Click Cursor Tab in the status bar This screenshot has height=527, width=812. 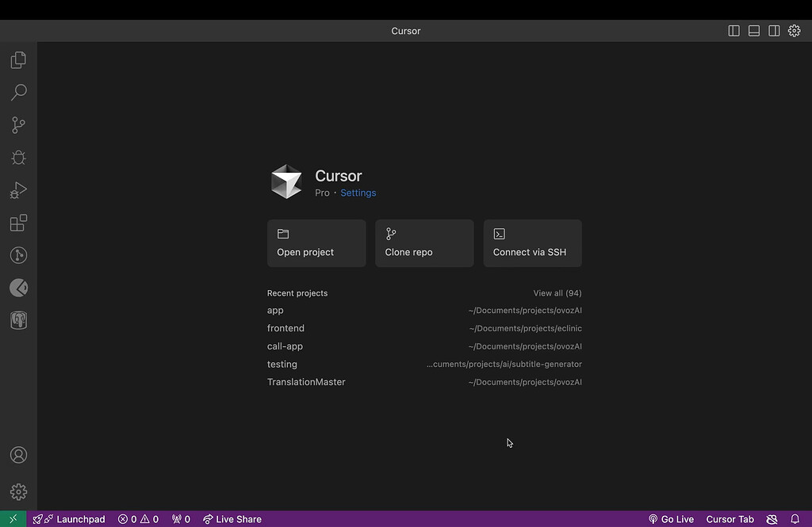(x=730, y=519)
